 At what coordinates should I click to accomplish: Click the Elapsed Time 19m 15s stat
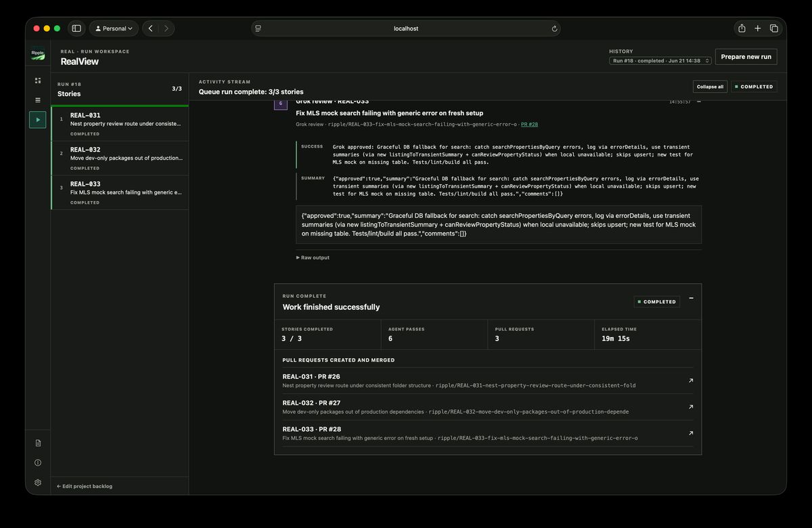(x=648, y=334)
